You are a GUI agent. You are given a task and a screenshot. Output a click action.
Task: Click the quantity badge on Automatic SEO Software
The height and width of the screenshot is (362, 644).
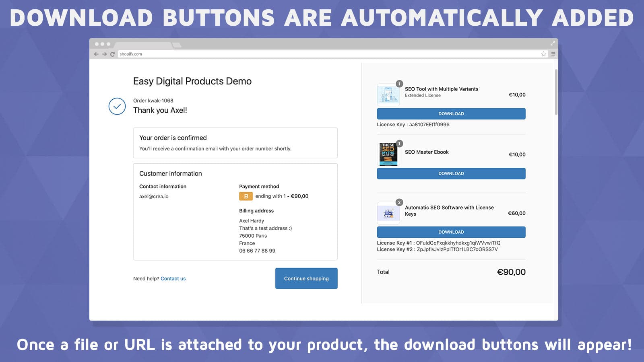tap(398, 202)
